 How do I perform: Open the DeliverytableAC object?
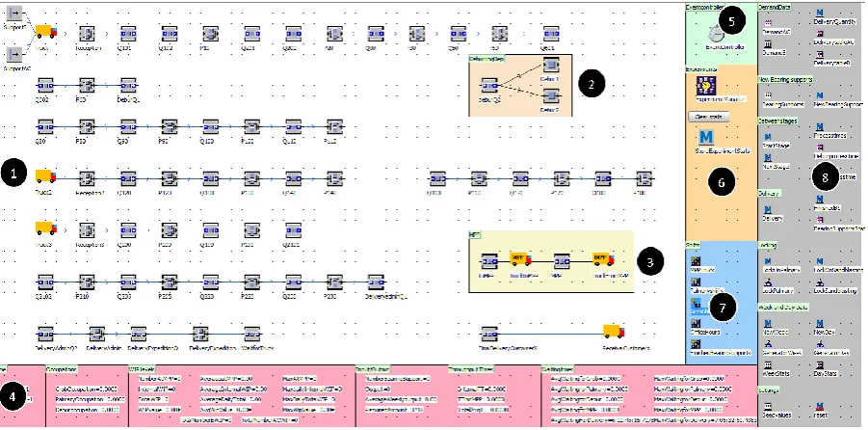pyautogui.click(x=820, y=33)
